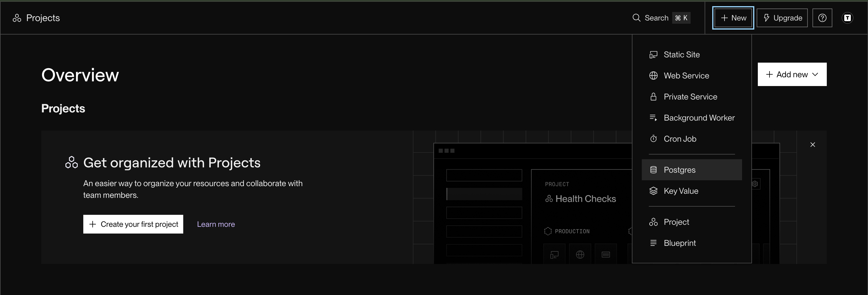Click the hexagon icon beside Get organized
The width and height of the screenshot is (868, 295).
(71, 162)
